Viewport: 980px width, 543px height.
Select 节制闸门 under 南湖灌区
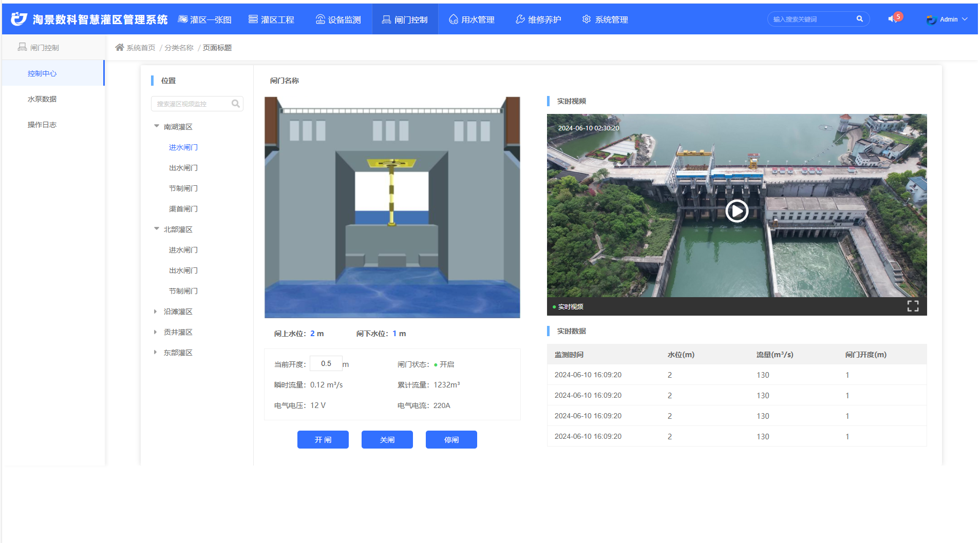pyautogui.click(x=183, y=188)
